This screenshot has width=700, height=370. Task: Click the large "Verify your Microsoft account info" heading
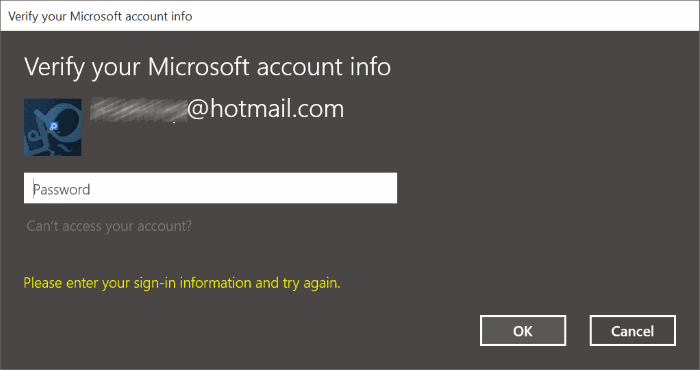tap(208, 67)
